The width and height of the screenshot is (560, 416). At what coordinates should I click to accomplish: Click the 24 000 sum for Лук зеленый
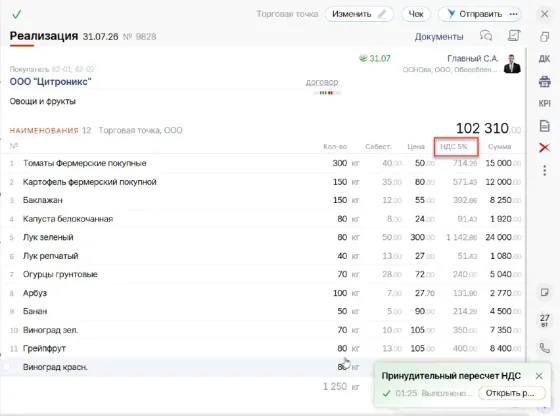point(503,237)
